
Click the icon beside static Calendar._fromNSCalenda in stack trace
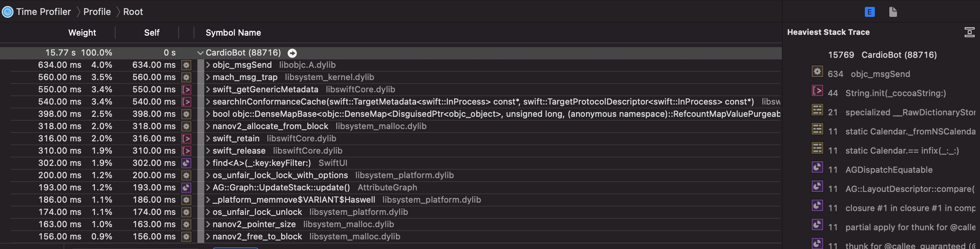point(817,129)
